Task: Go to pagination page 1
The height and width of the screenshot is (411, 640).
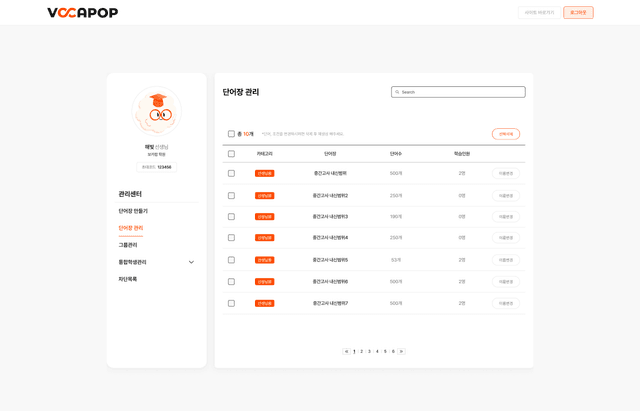Action: coord(354,351)
